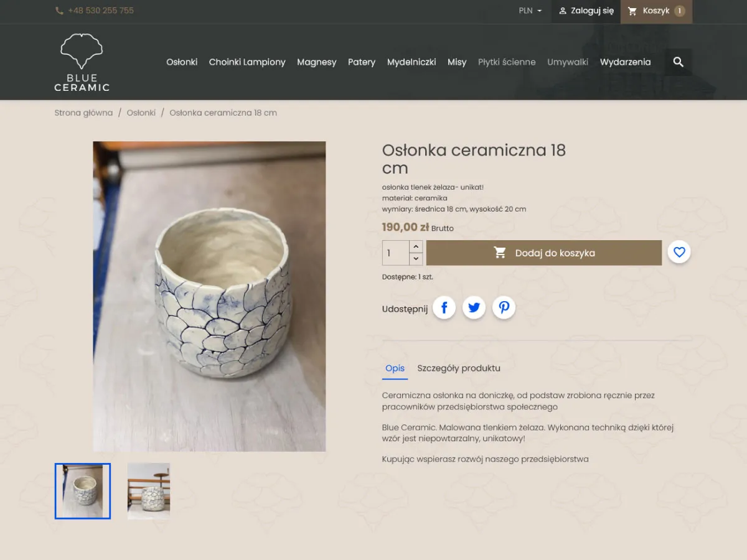Screen dimensions: 747x560
Task: Expand the PLN currency dropdown
Action: [x=530, y=11]
